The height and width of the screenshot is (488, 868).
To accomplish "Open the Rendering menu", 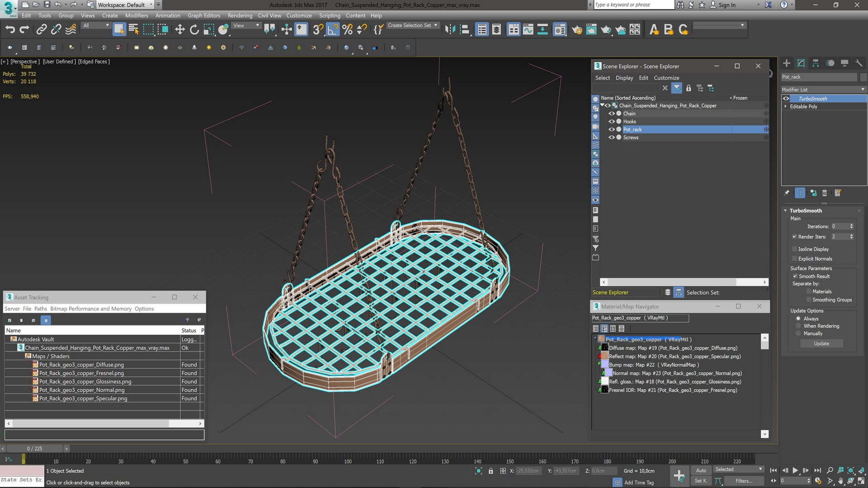I will (240, 15).
